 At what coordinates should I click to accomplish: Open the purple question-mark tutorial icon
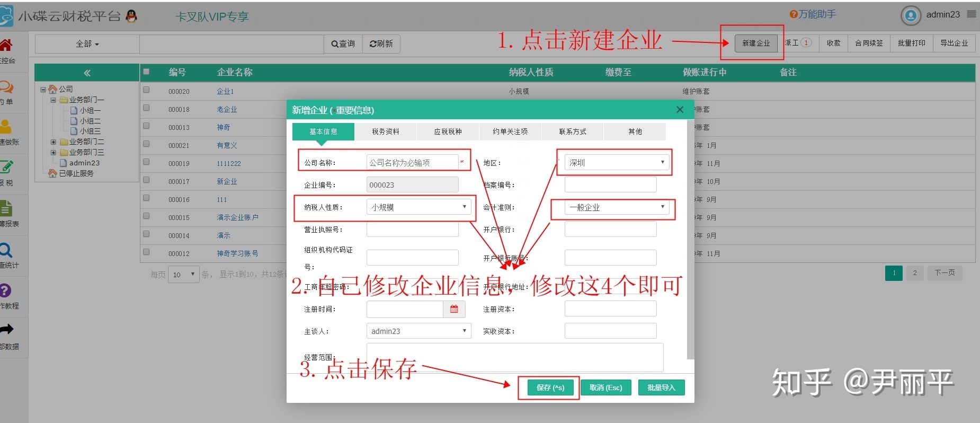pyautogui.click(x=5, y=290)
